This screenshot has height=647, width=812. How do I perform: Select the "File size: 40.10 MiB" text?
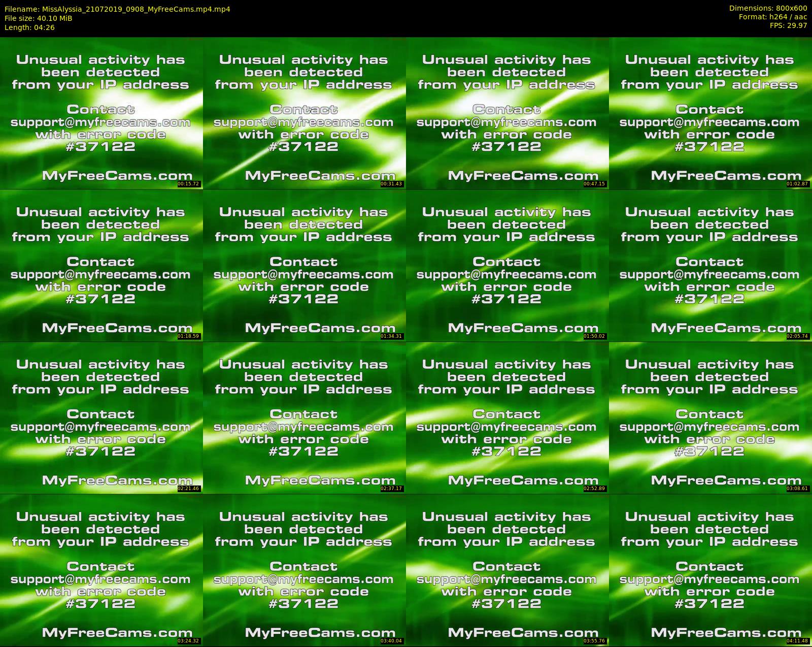point(38,18)
